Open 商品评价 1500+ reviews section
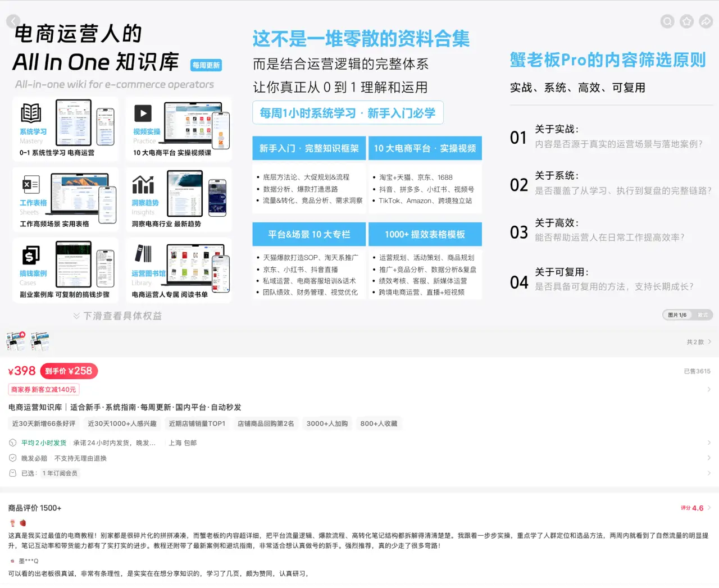The image size is (719, 588). click(35, 508)
